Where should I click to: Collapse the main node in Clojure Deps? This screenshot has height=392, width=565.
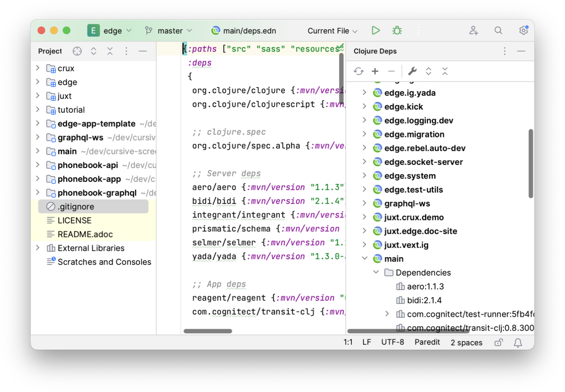click(x=364, y=259)
